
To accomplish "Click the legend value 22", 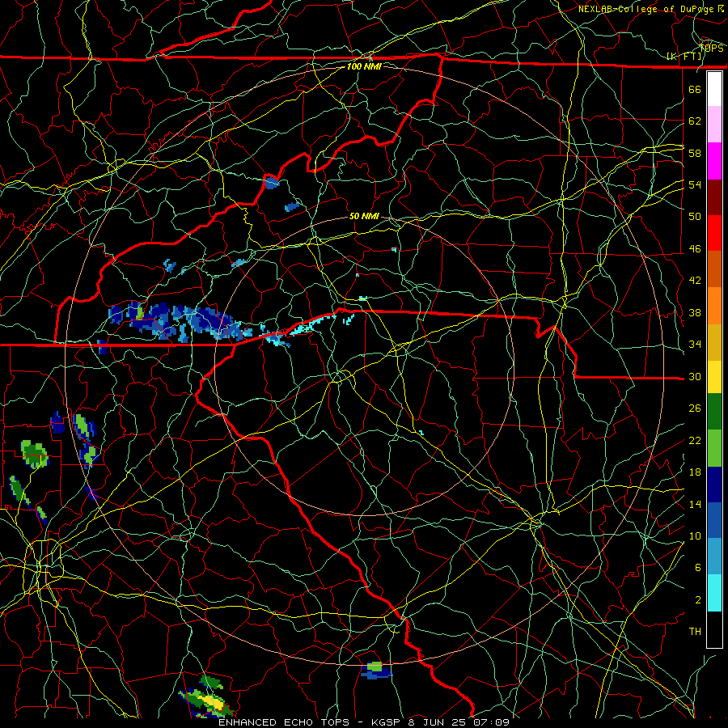I will [695, 440].
